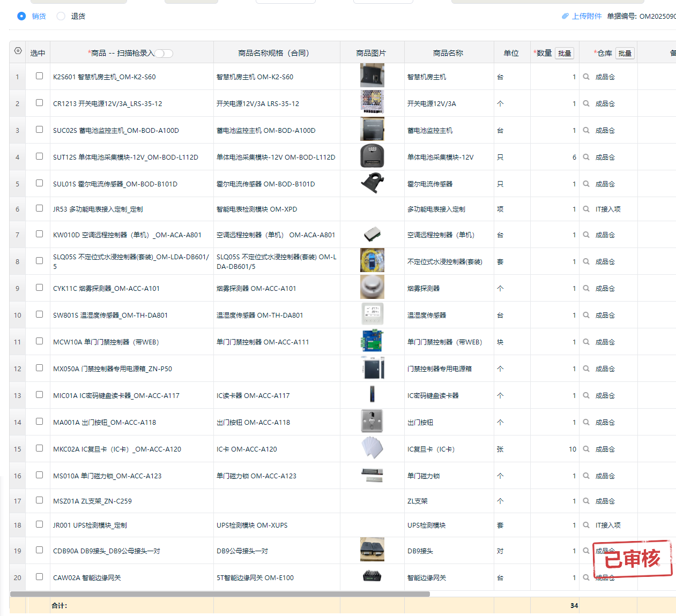The width and height of the screenshot is (676, 616).
Task: Click the upload attachment paperclip icon
Action: click(565, 16)
